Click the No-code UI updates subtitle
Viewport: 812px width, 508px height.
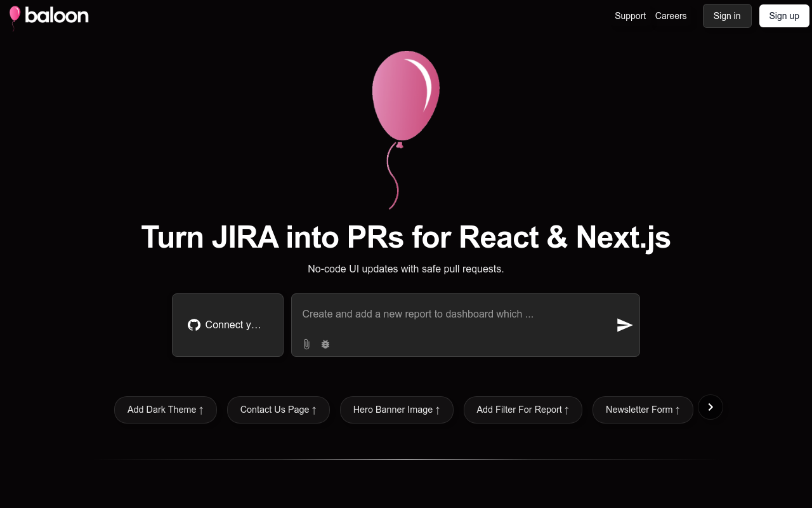click(406, 269)
